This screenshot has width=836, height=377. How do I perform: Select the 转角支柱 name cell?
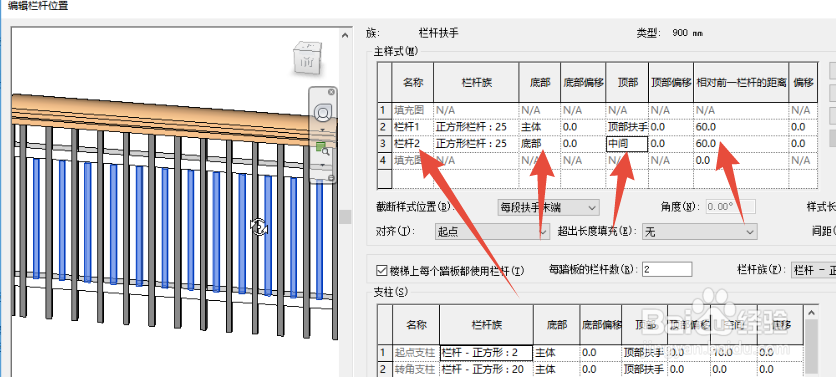[x=416, y=369]
